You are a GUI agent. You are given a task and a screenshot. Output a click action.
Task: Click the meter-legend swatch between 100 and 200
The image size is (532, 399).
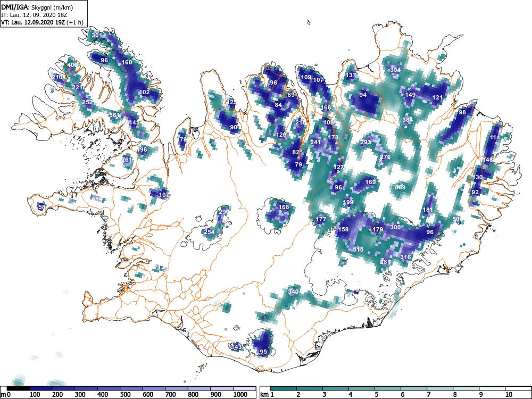point(41,388)
